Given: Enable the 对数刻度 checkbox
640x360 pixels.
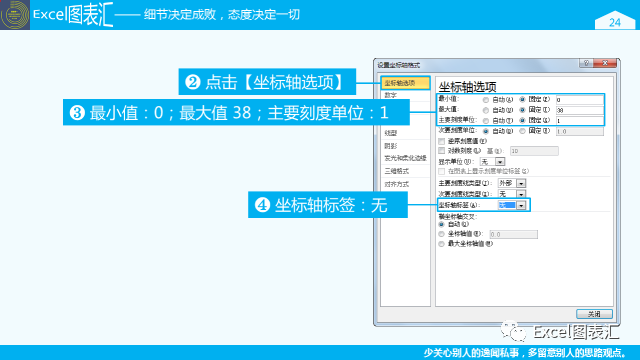Looking at the screenshot, I should click(441, 151).
